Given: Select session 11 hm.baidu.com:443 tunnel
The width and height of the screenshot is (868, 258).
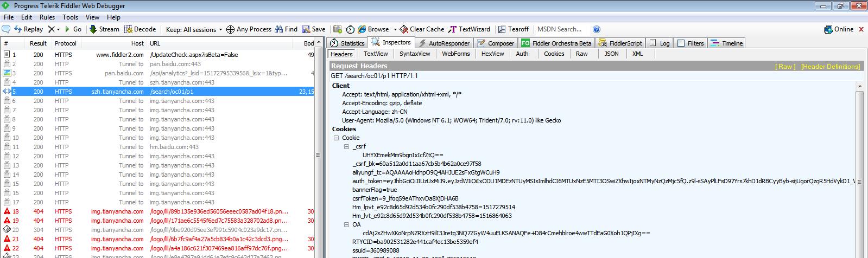Looking at the screenshot, I should [x=157, y=147].
